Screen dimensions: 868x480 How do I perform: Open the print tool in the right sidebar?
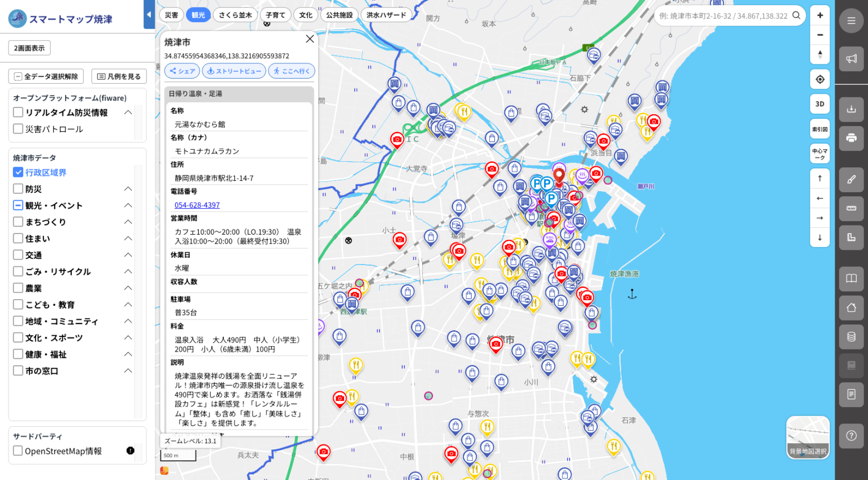tap(851, 137)
